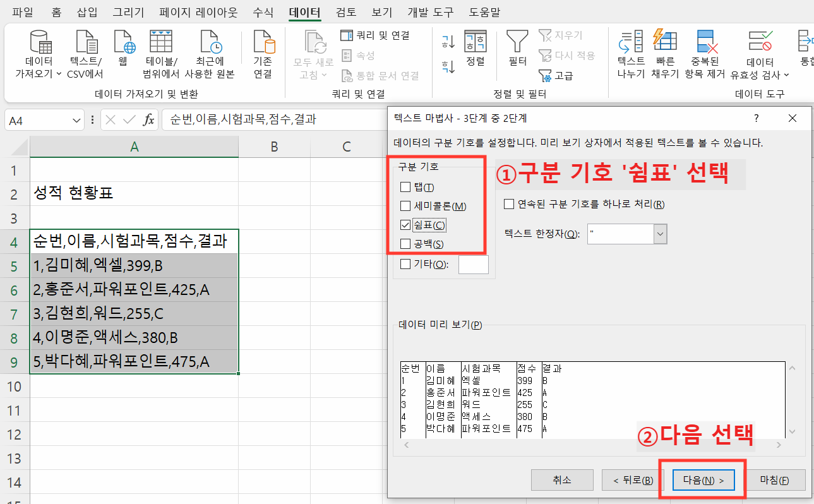Open the Name Box dropdown arrow
The width and height of the screenshot is (814, 504).
77,119
